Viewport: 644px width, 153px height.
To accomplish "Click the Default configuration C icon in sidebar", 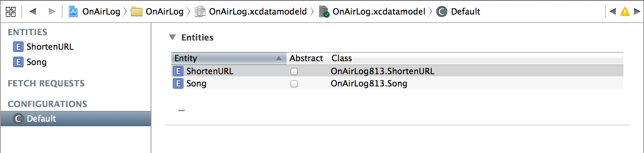I will [x=18, y=119].
